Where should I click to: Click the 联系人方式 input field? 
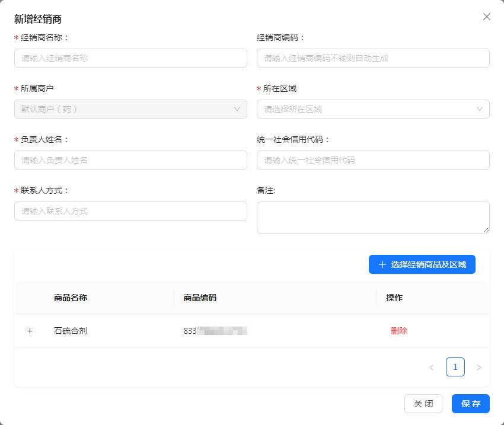pos(130,211)
